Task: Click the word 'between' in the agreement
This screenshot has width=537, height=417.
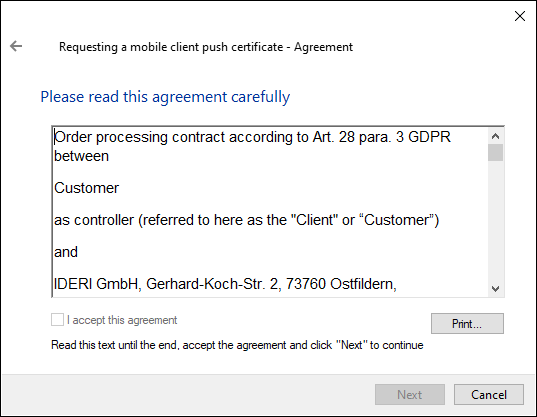Action: point(82,156)
